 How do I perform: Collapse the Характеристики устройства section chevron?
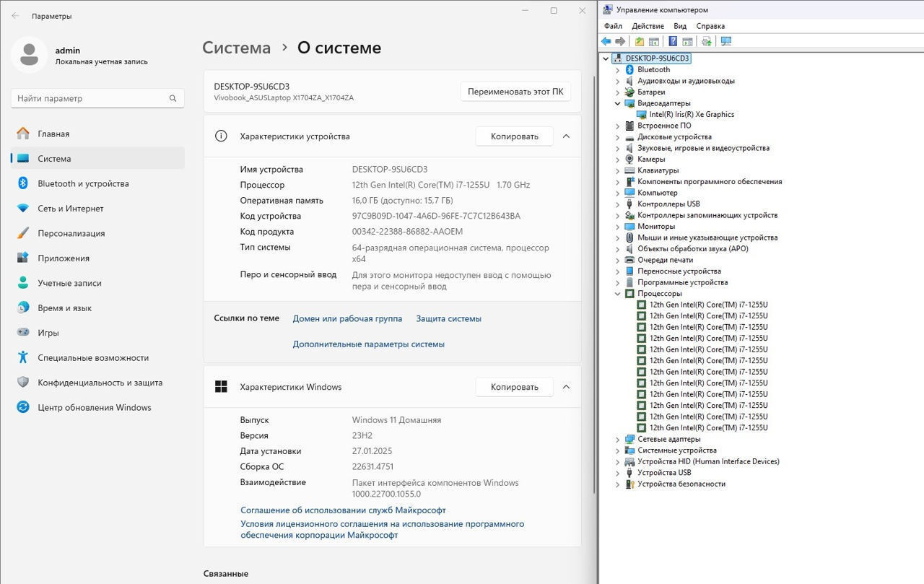(x=566, y=136)
